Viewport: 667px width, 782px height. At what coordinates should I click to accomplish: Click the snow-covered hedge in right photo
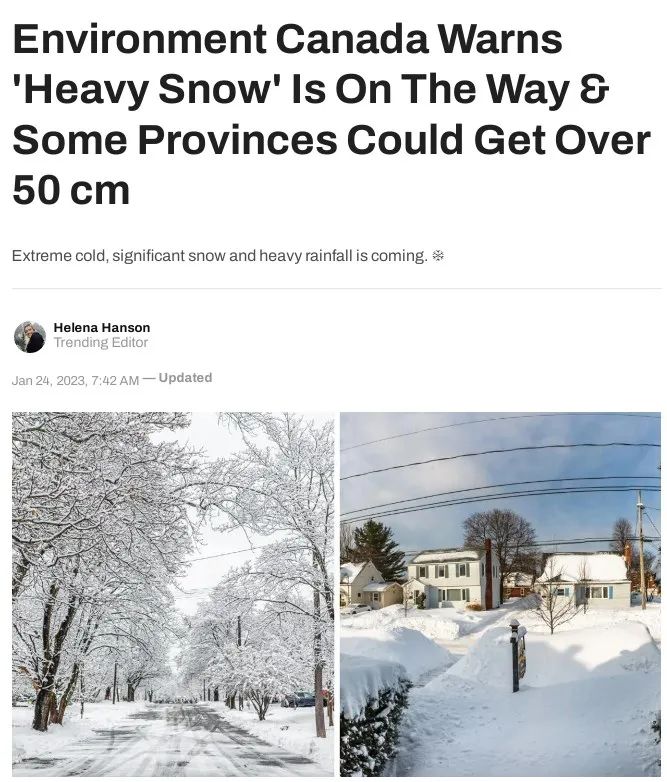pyautogui.click(x=376, y=723)
